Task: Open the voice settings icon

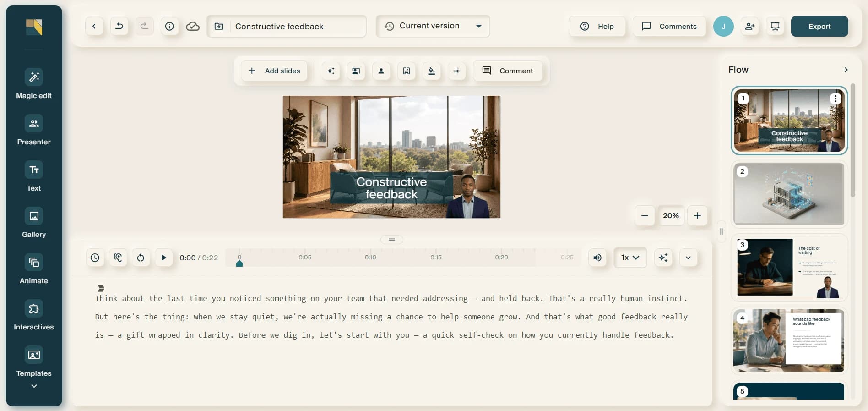Action: click(118, 258)
